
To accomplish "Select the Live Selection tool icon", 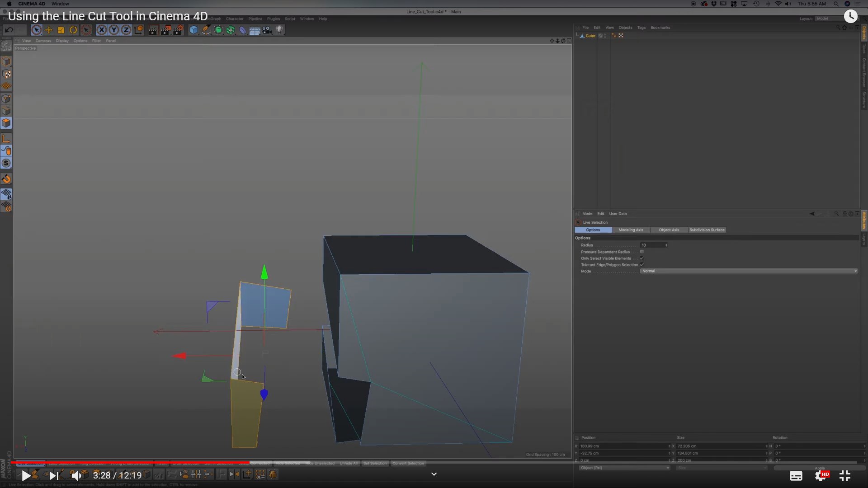I will (37, 30).
